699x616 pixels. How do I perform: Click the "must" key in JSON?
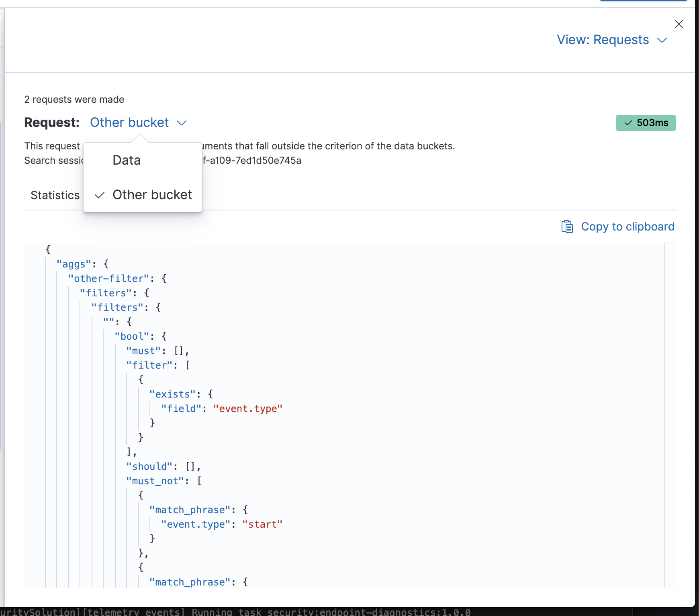pos(143,351)
